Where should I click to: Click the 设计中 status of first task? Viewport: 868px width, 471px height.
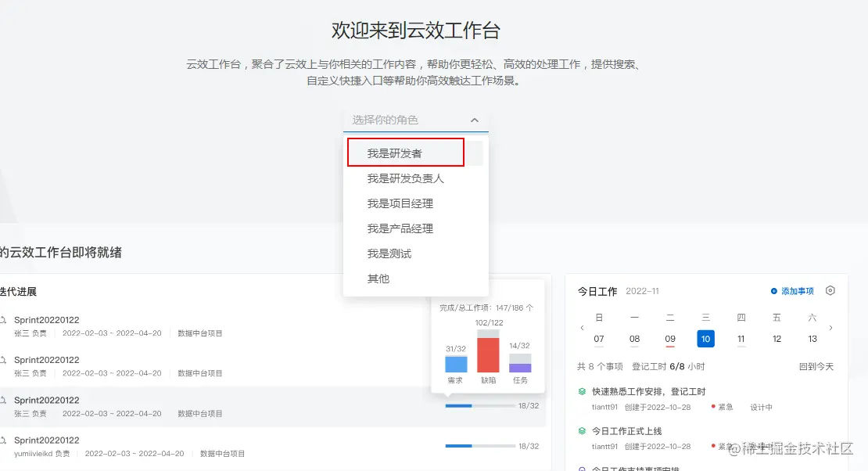761,408
